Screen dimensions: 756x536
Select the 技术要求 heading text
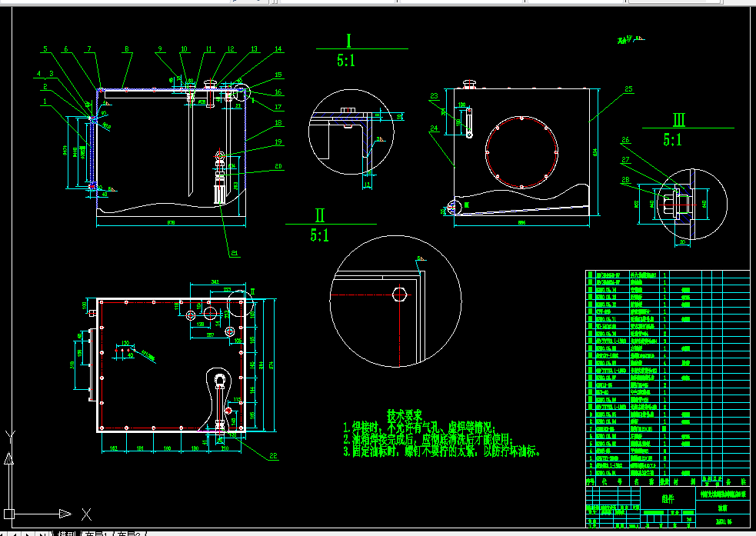(404, 415)
